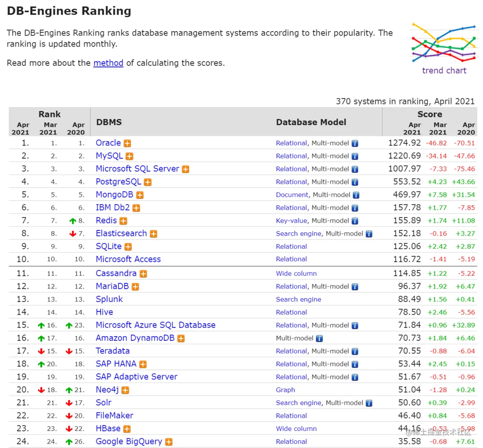Image resolution: width=483 pixels, height=448 pixels.
Task: Click info icon in SAP Adaptive Server row
Action: coord(355,378)
